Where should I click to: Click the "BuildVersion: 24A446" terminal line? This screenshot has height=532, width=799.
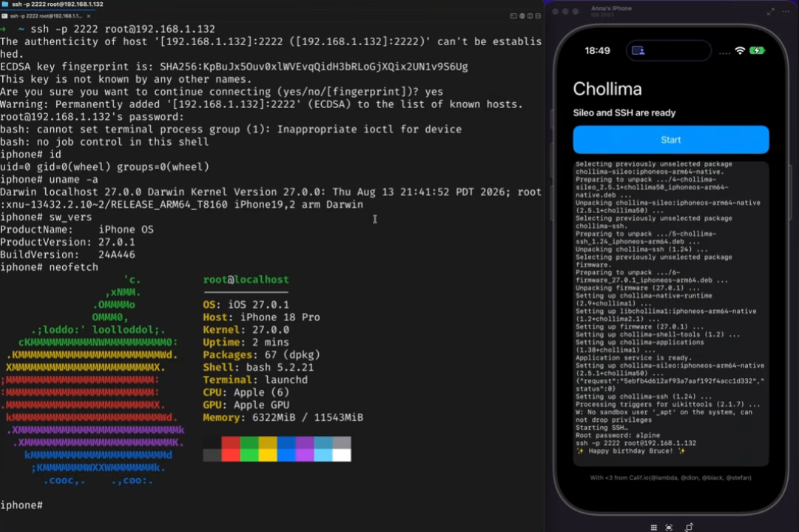click(68, 255)
